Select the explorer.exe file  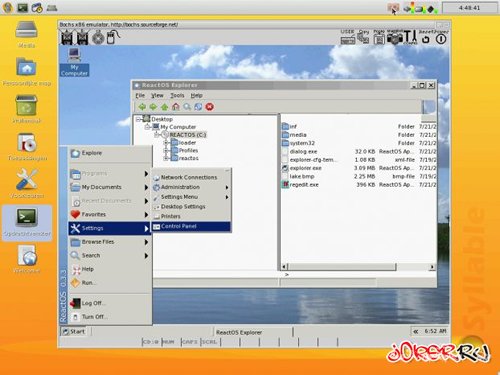305,168
